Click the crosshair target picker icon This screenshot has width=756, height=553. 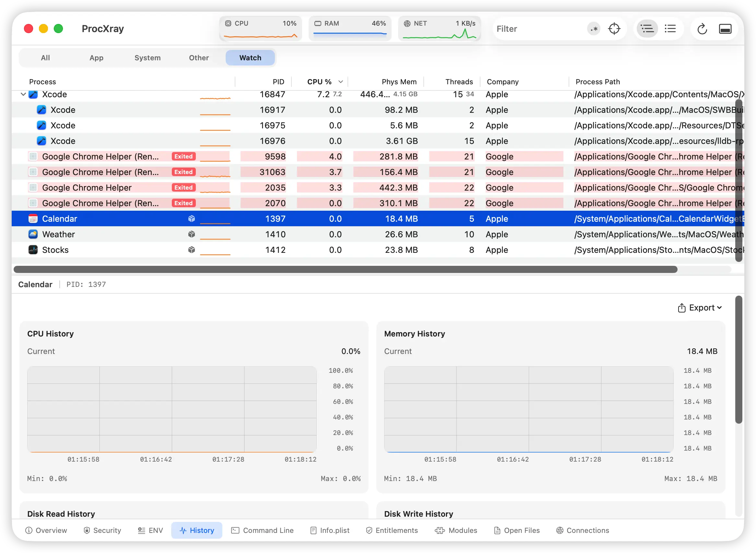coord(614,29)
